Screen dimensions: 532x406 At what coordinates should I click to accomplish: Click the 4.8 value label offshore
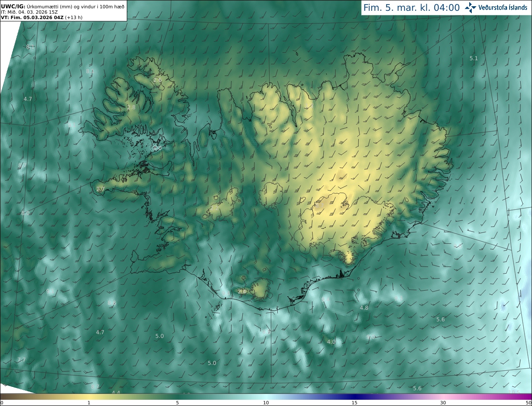pos(364,308)
